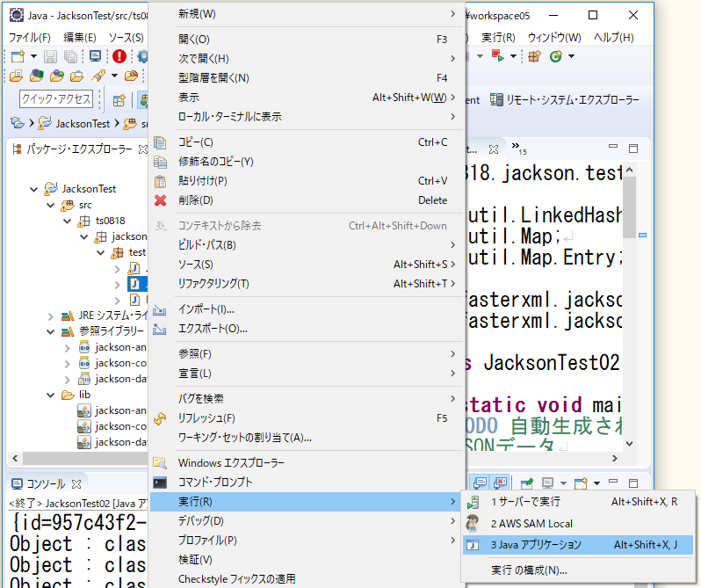
Task: Open dropdown beside New wizard icon
Action: pos(34,56)
